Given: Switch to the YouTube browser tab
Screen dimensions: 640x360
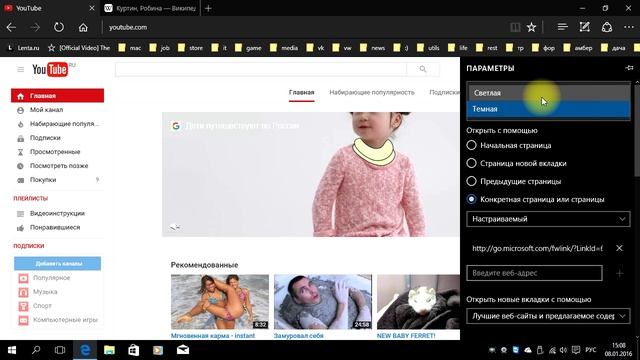Looking at the screenshot, I should 50,8.
